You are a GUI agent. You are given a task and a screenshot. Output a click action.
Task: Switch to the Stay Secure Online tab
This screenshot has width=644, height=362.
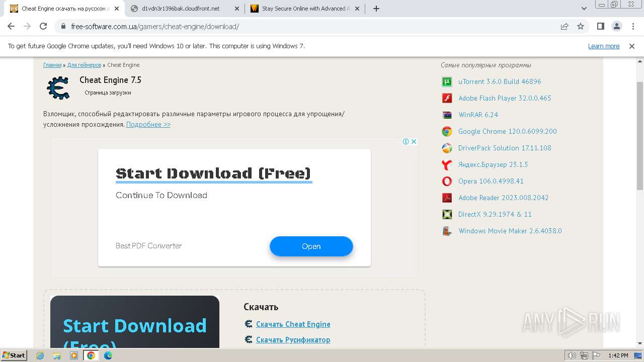click(x=305, y=9)
